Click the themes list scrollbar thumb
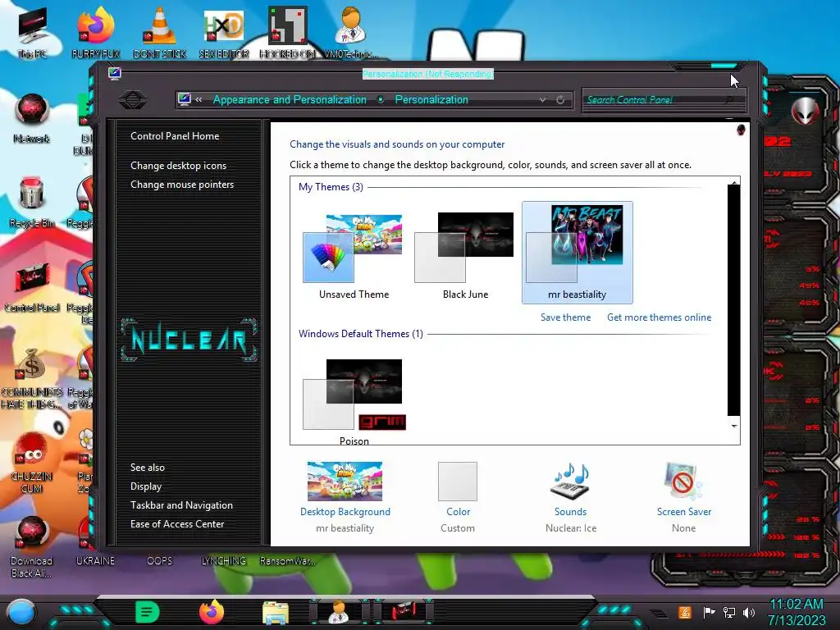Screen dimensions: 840x630 point(733,300)
